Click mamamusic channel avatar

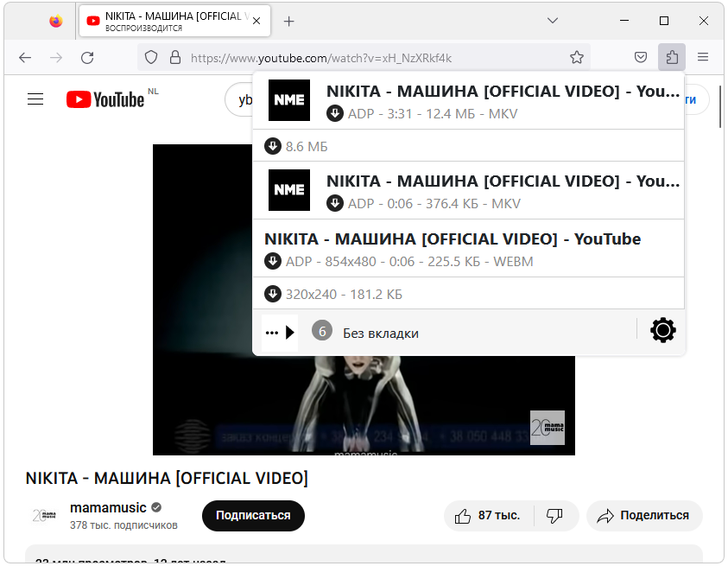pos(44,515)
